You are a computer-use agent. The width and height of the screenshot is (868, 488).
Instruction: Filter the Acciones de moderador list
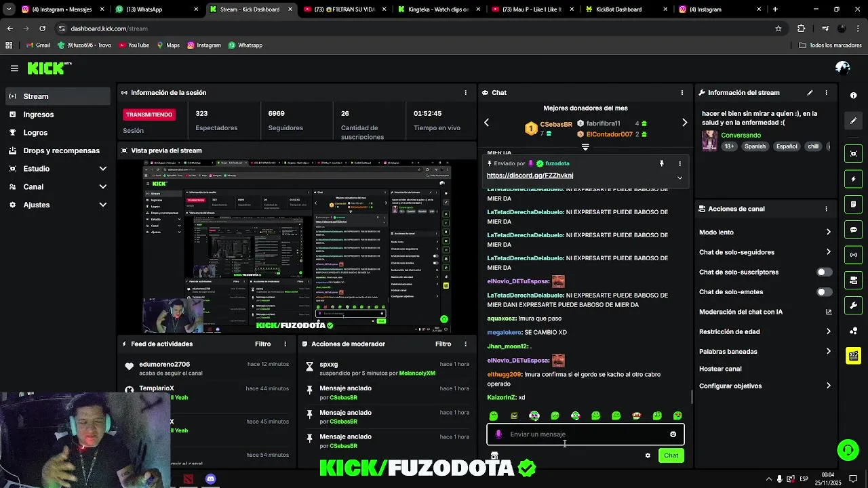(443, 344)
